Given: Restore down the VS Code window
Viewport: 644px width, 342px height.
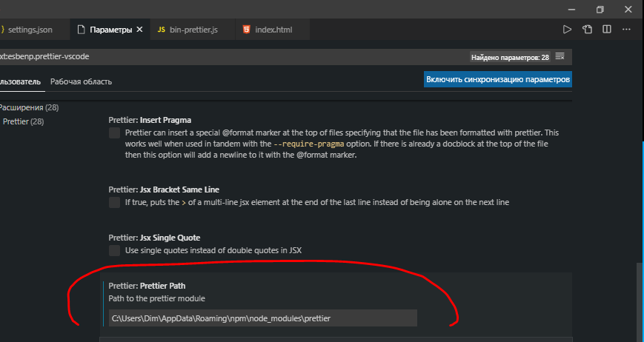Looking at the screenshot, I should [x=600, y=10].
